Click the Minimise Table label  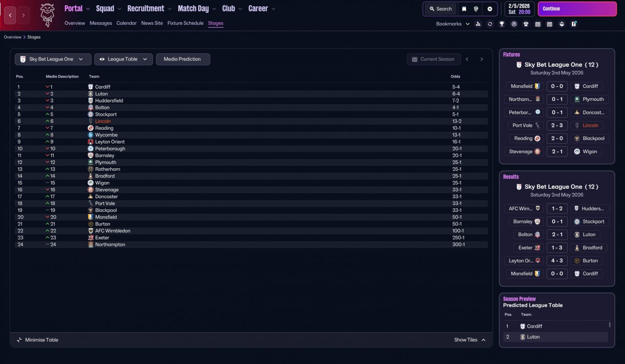(42, 340)
